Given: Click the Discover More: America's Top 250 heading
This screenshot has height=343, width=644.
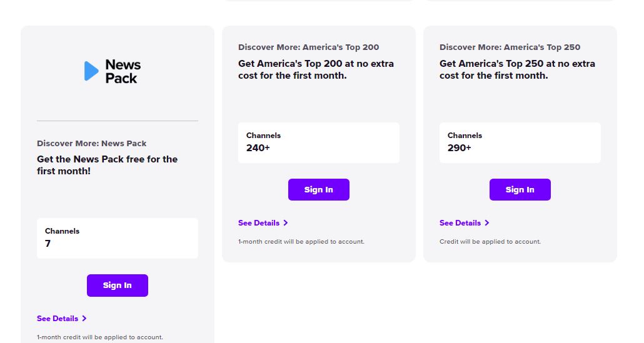Looking at the screenshot, I should click(510, 47).
